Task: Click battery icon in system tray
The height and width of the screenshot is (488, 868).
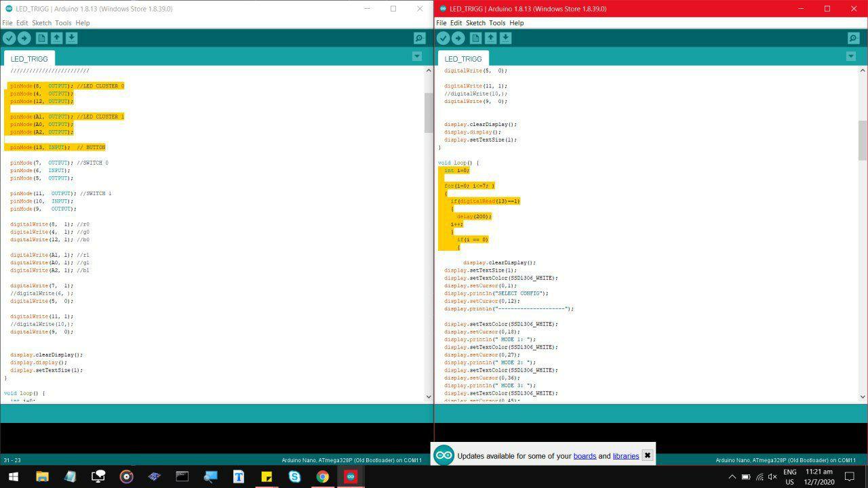Action: point(746,477)
